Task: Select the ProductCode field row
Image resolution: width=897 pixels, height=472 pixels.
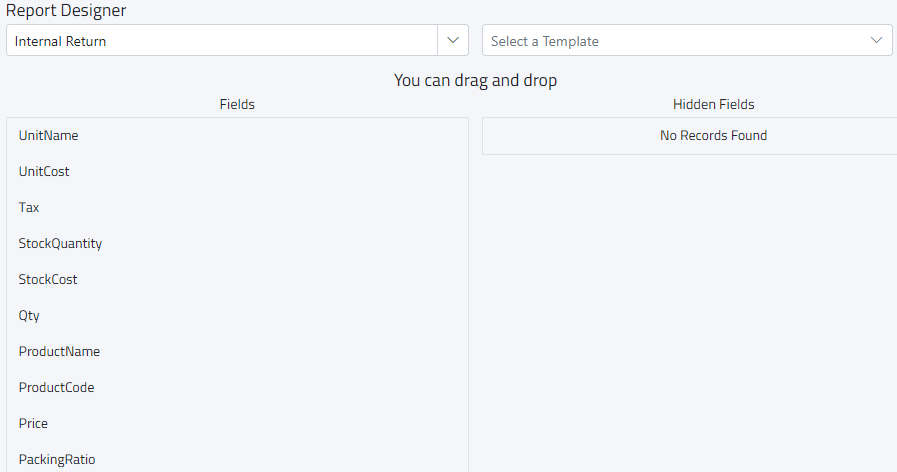Action: 56,388
